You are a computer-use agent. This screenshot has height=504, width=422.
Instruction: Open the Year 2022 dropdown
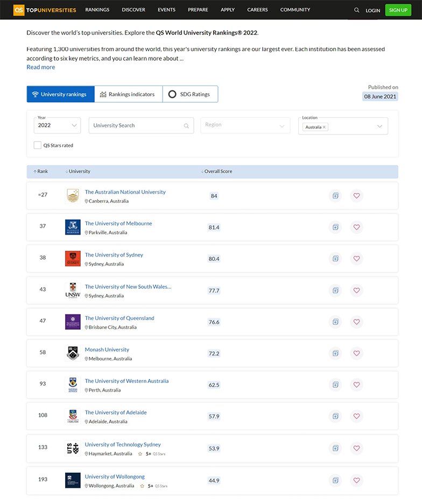(x=57, y=125)
